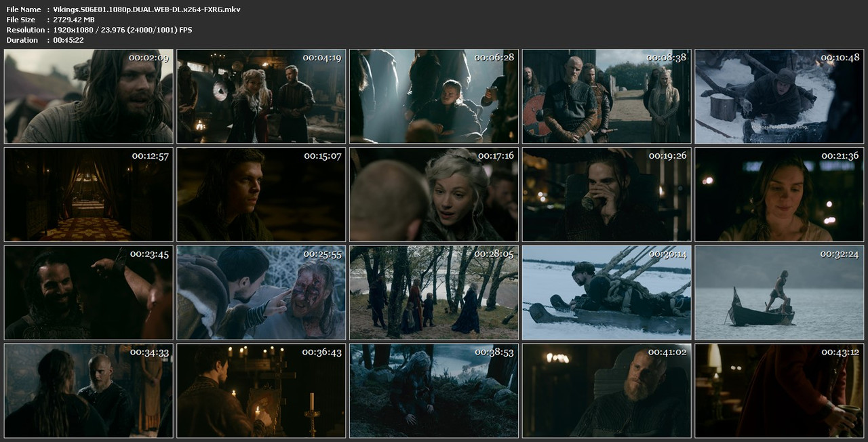Viewport: 868px width, 442px height.
Task: Open the snowy thumbnail stamped 00:10:48
Action: pyautogui.click(x=779, y=96)
